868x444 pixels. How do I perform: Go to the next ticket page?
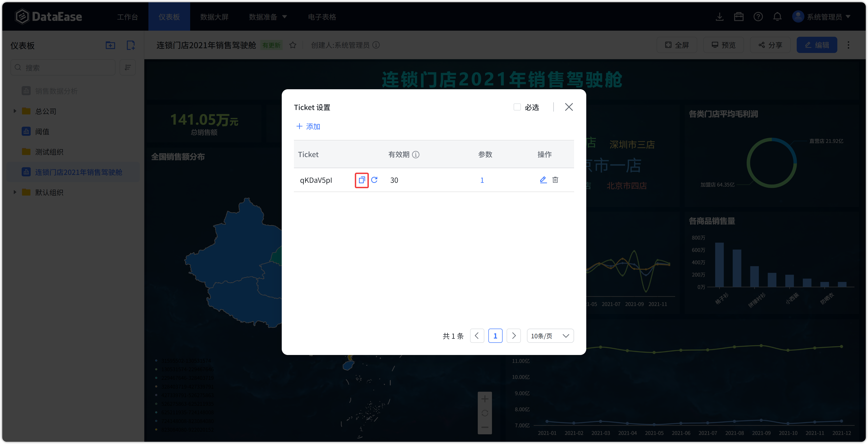point(514,336)
